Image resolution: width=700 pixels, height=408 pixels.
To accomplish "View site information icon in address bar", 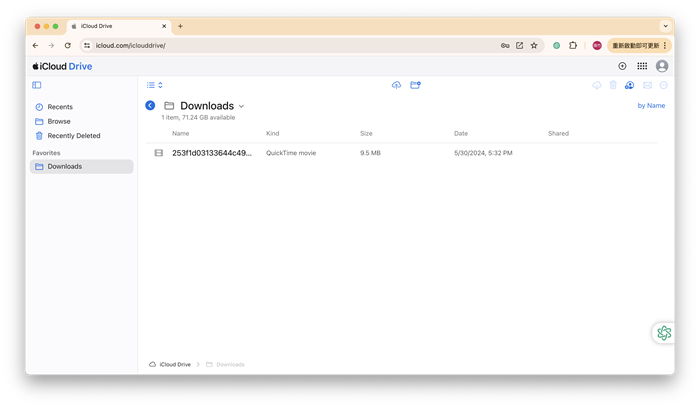I will (87, 45).
